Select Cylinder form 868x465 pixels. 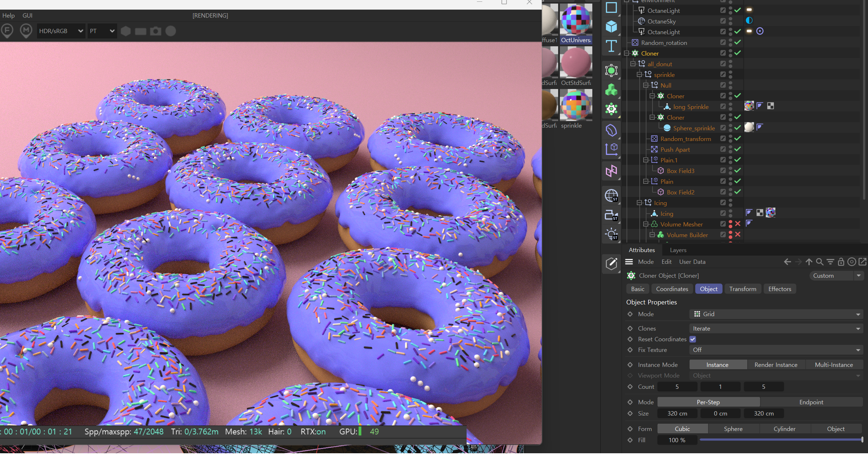(785, 429)
